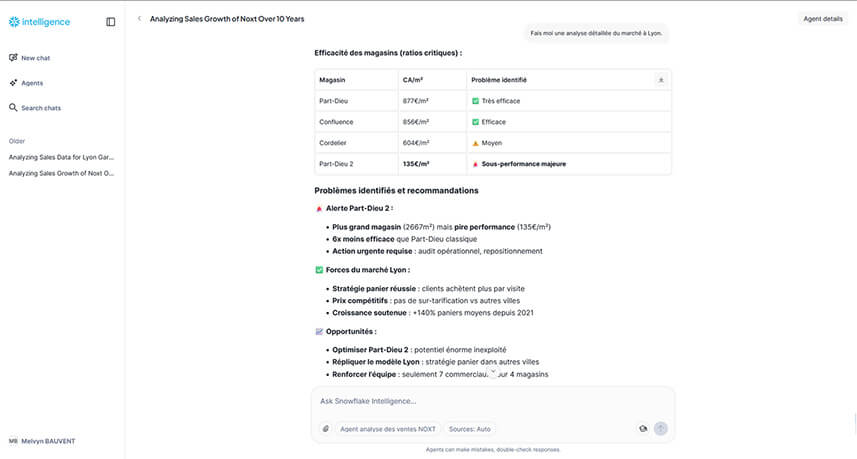Click the send arrow button
Image resolution: width=857 pixels, height=459 pixels.
pyautogui.click(x=660, y=428)
